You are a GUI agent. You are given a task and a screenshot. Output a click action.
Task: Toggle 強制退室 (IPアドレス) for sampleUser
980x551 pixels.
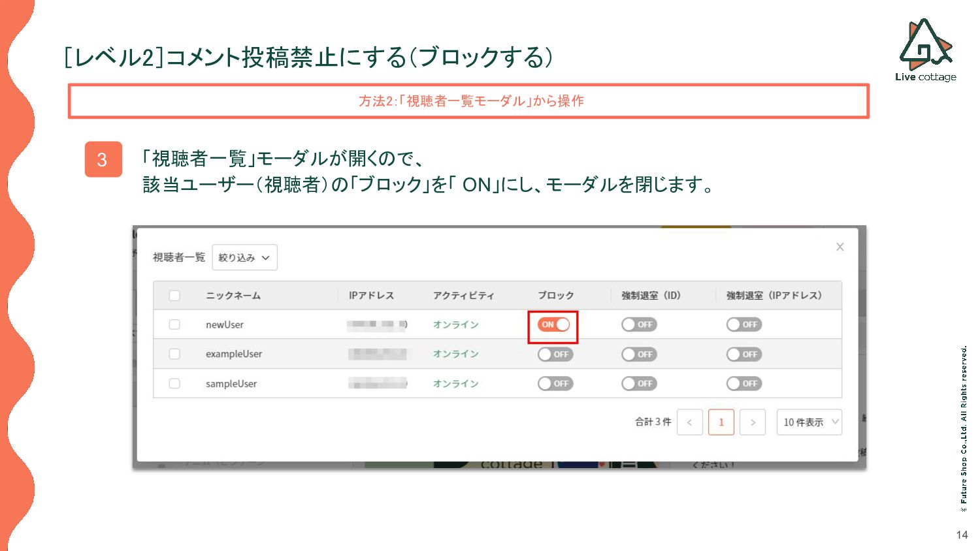(744, 384)
